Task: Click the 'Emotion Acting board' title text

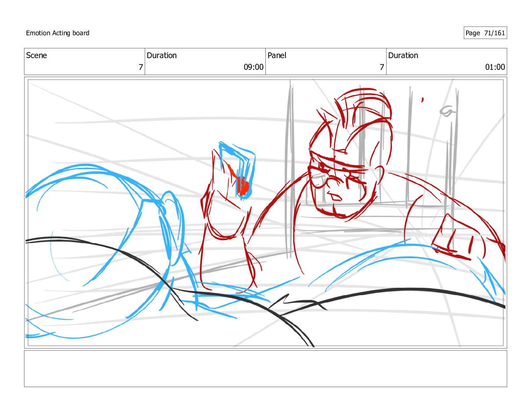Action: [58, 33]
